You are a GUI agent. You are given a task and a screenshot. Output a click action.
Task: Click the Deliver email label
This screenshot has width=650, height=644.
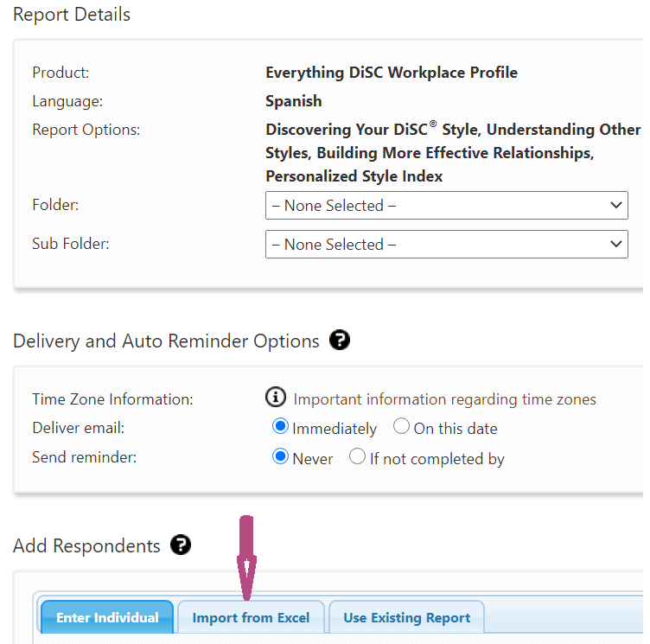(79, 428)
